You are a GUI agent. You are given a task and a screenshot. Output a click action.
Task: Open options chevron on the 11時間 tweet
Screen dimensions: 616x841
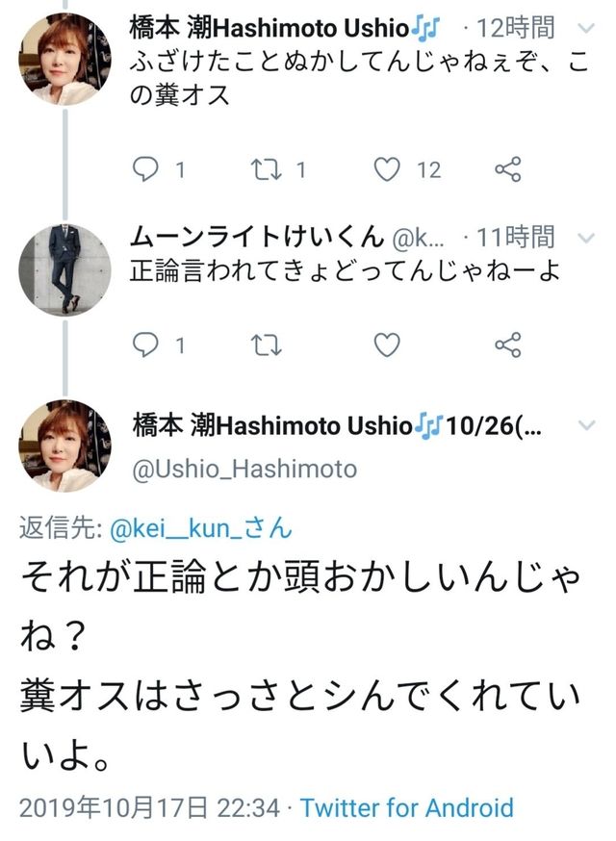pyautogui.click(x=587, y=237)
